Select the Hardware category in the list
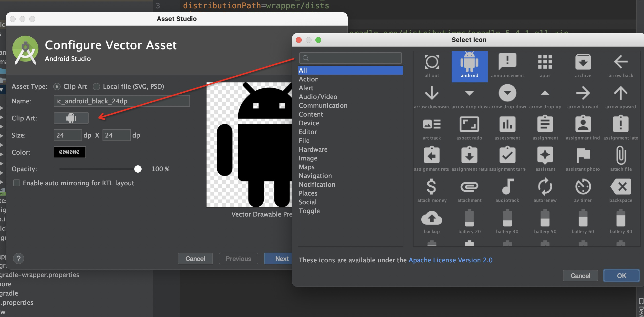This screenshot has width=644, height=317. point(313,149)
